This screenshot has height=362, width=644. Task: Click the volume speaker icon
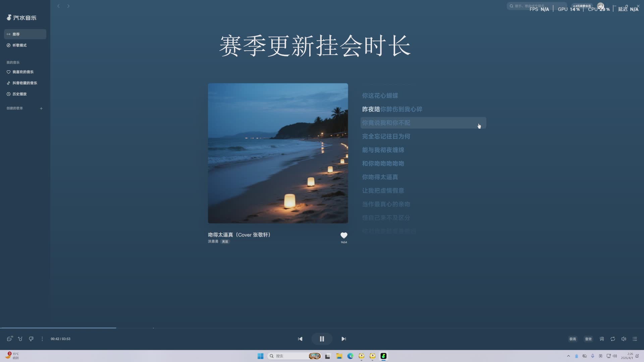tap(624, 339)
